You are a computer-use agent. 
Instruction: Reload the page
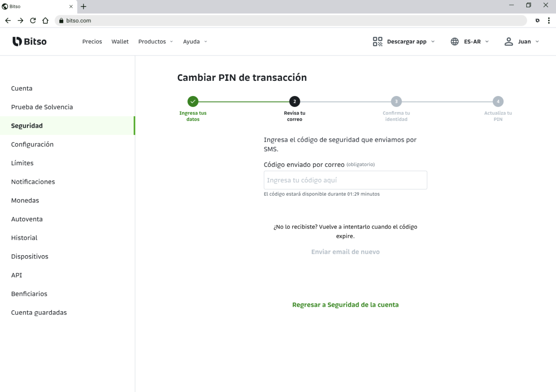33,21
